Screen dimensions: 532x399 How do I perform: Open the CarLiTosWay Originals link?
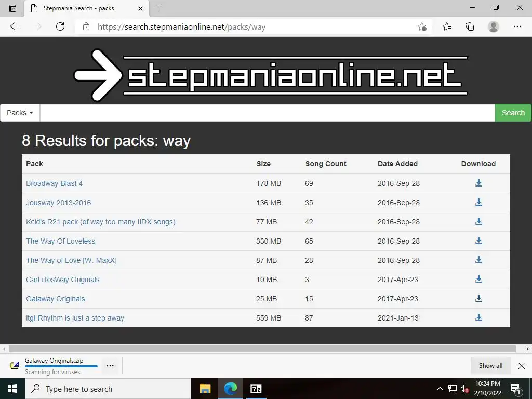coord(63,280)
